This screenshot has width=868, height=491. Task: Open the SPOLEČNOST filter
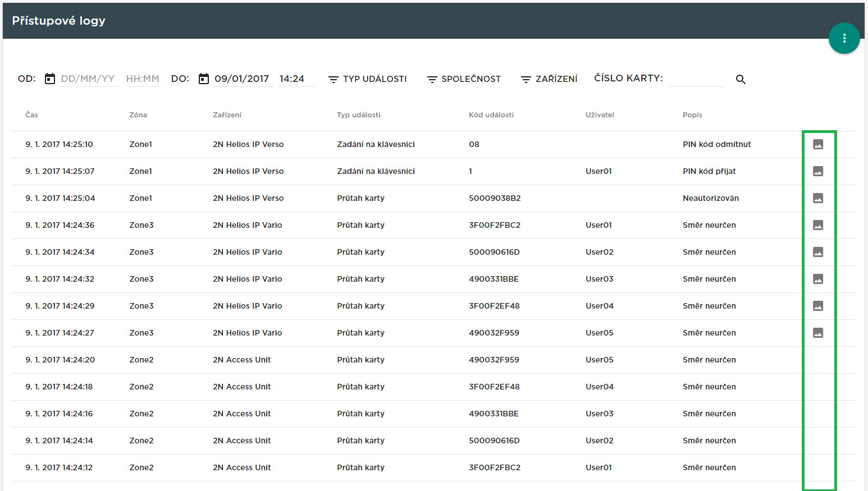point(464,79)
